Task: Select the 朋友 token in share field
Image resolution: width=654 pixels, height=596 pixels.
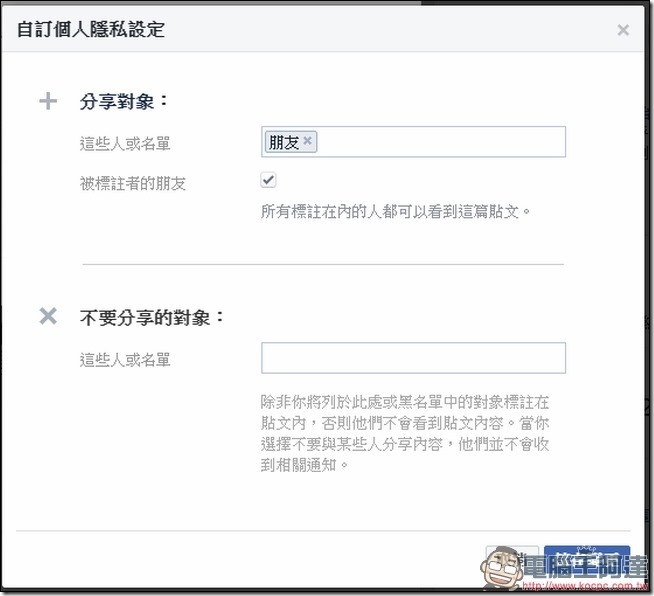Action: [291, 142]
